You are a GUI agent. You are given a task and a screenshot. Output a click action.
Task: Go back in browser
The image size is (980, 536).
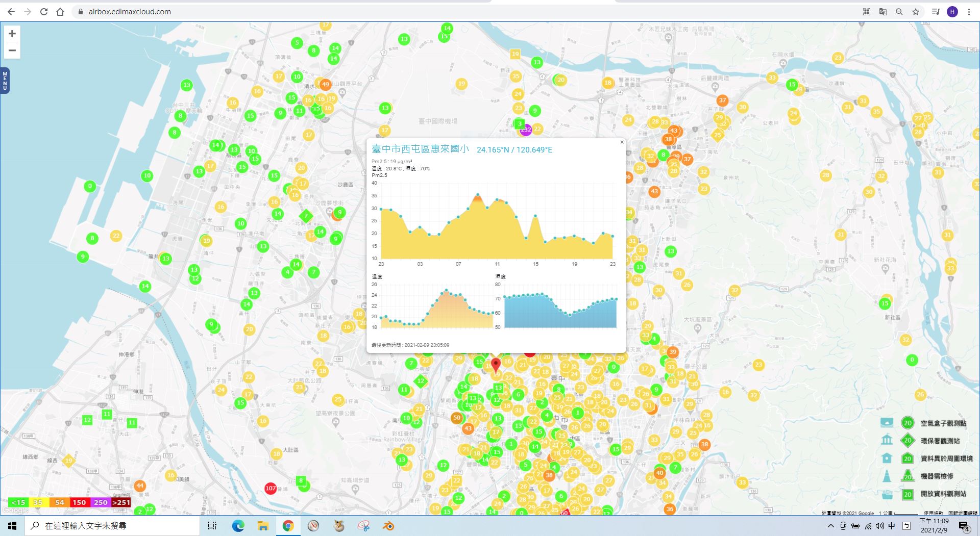(x=11, y=12)
